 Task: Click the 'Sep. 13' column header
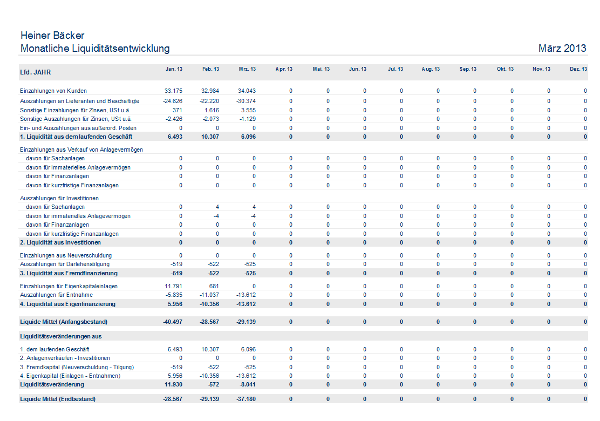click(x=468, y=69)
